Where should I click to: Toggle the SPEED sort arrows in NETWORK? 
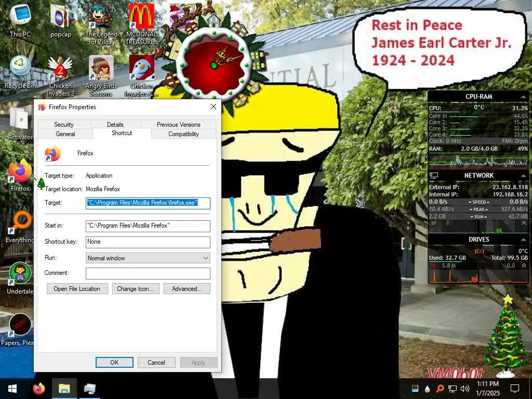478,202
